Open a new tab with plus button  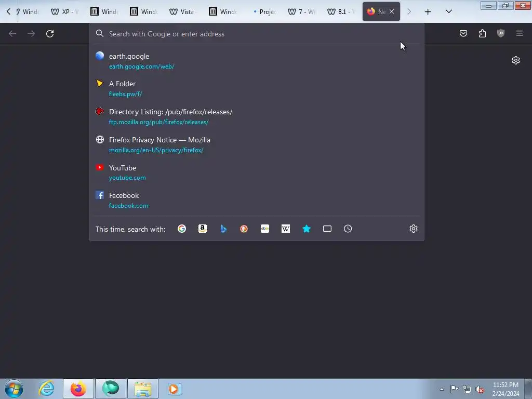(x=428, y=12)
